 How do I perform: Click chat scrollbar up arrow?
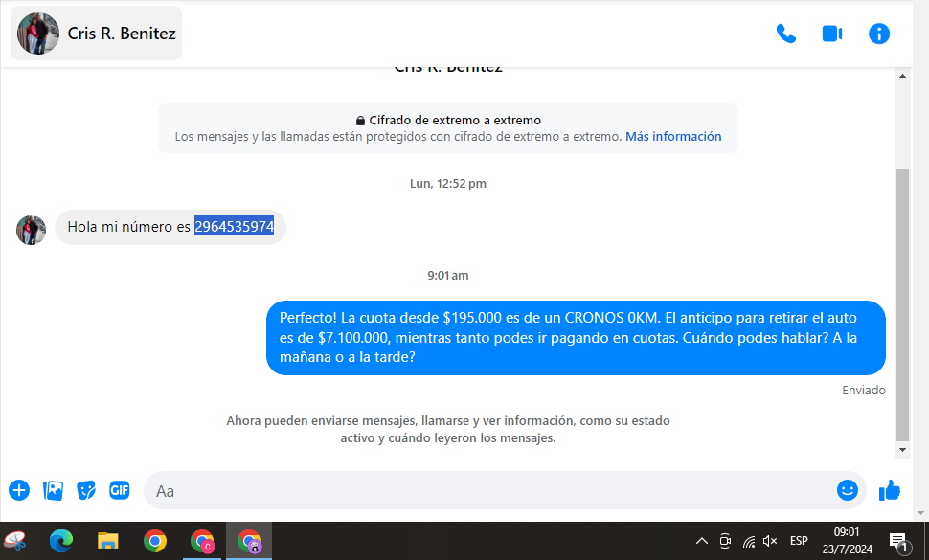pos(902,76)
